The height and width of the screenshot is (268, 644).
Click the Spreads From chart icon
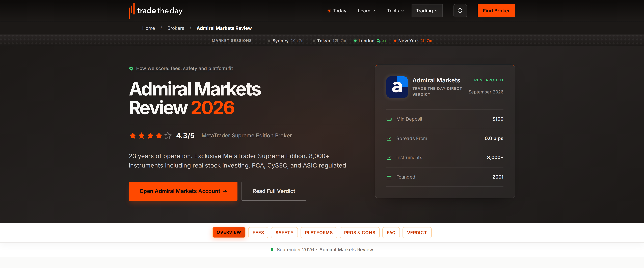click(389, 138)
